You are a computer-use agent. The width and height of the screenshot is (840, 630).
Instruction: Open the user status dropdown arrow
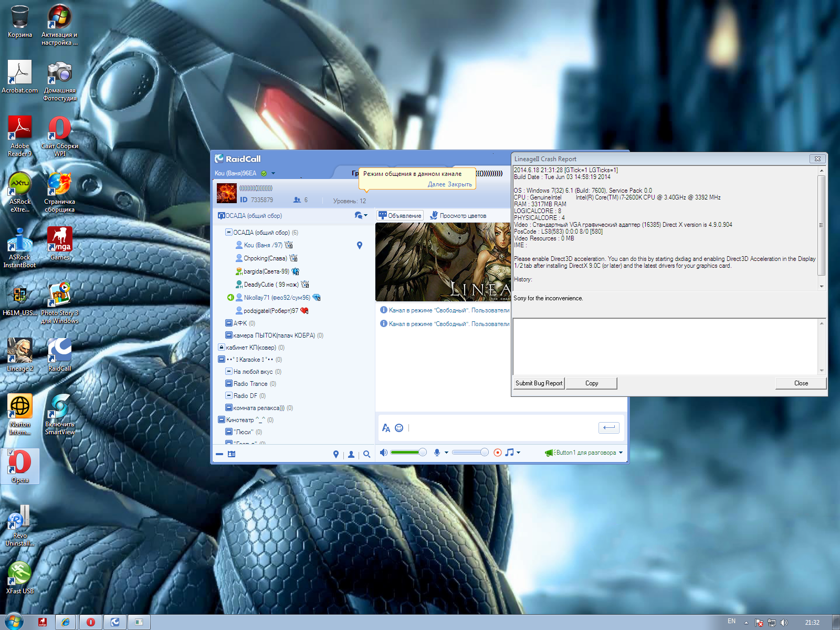(x=273, y=173)
